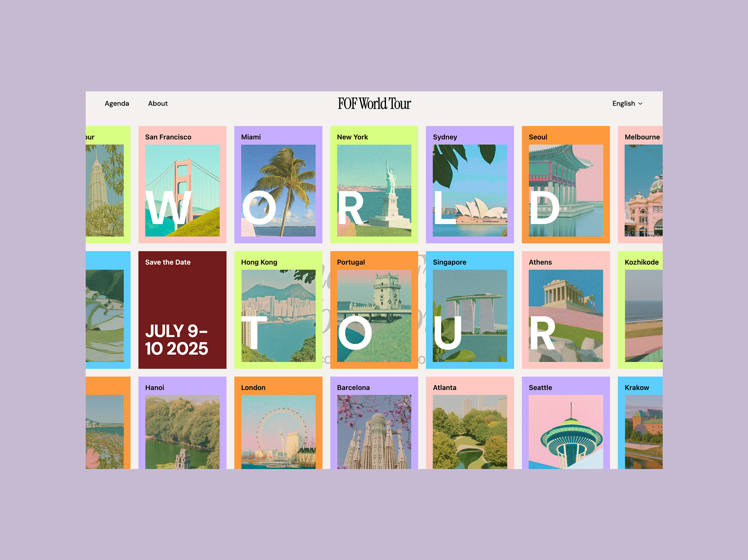Click the FOF World Tour logo
Screen dimensions: 748x560
coord(374,104)
